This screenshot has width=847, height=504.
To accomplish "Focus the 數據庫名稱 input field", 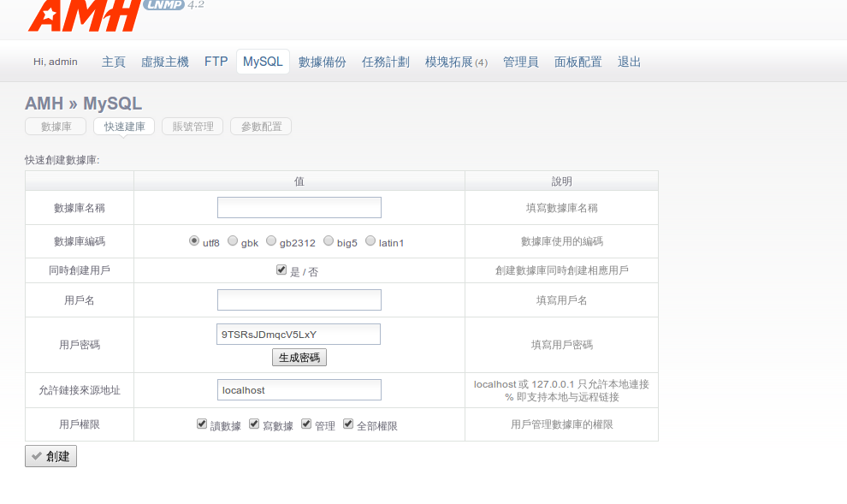I will click(x=299, y=208).
